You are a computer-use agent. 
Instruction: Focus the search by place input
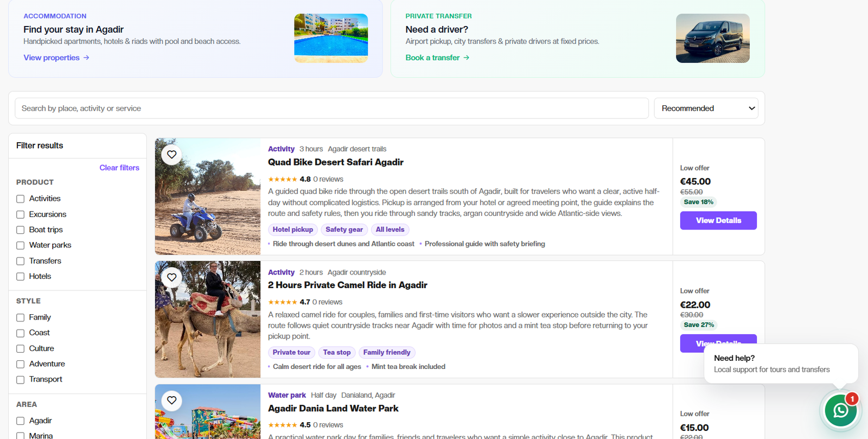coord(331,108)
